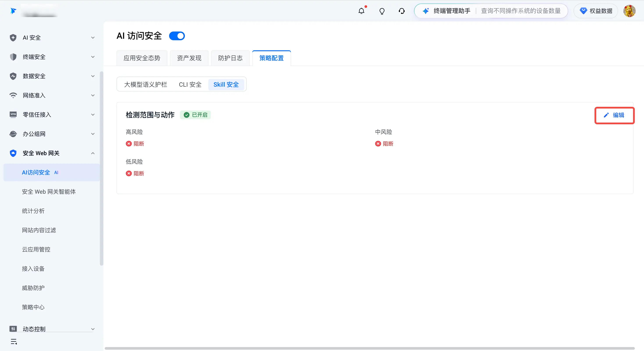Switch to the 资产发现 tab
644x351 pixels.
[189, 58]
